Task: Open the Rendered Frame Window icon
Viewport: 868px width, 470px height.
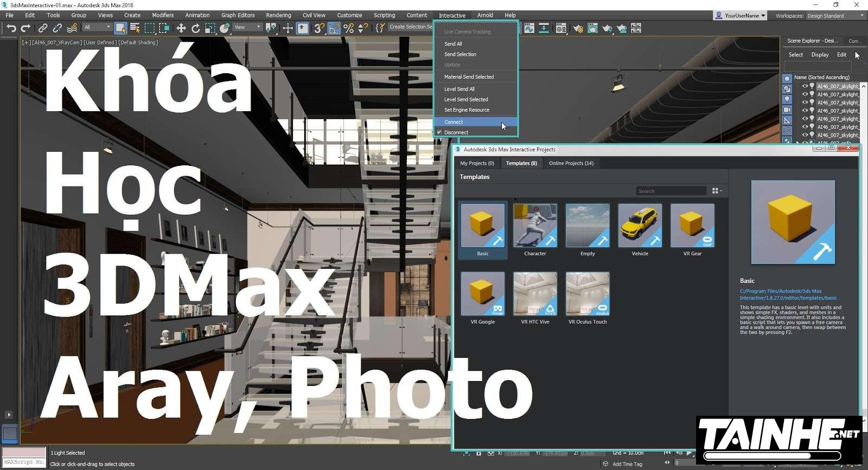Action: click(x=592, y=28)
